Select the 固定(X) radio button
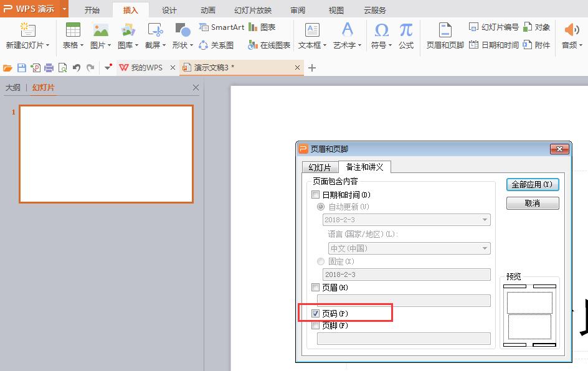Image resolution: width=588 pixels, height=371 pixels. pyautogui.click(x=321, y=261)
